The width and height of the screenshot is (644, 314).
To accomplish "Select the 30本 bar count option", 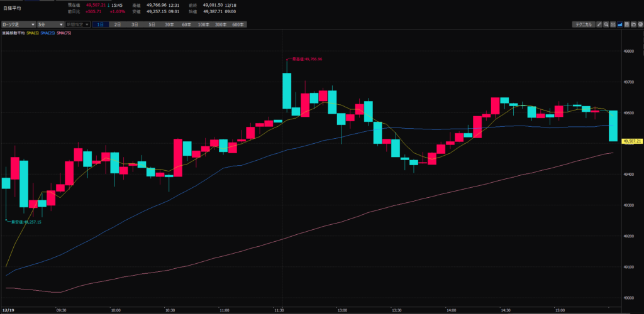I will point(169,24).
